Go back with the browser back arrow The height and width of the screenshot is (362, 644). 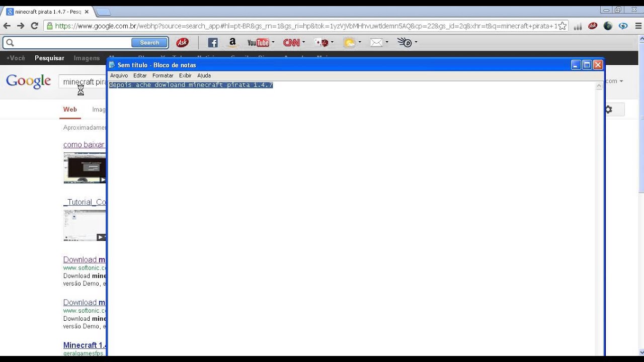click(x=7, y=26)
